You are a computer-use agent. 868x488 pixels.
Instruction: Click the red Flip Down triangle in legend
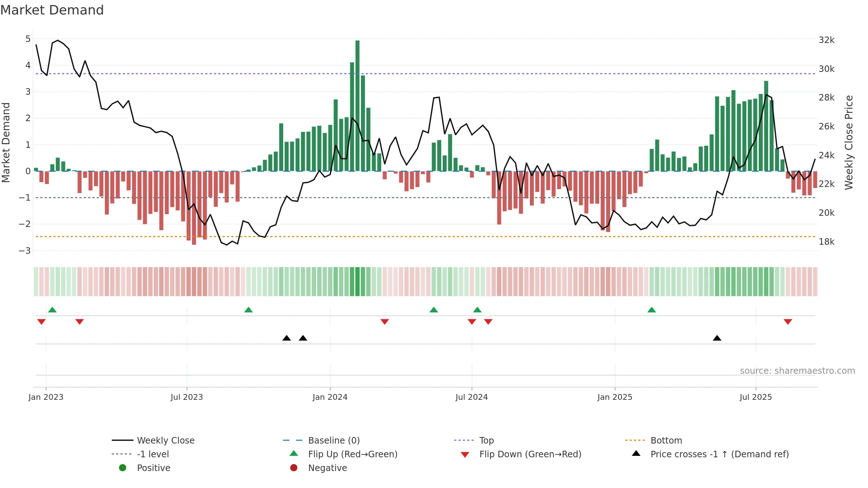point(465,455)
